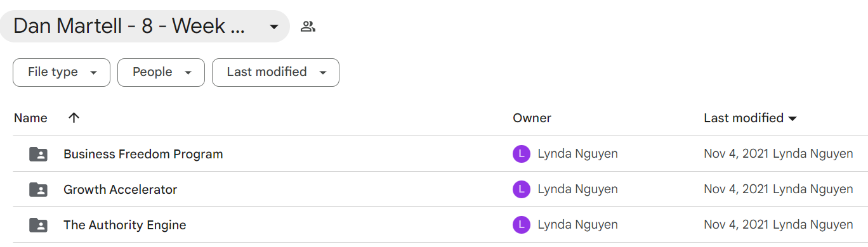Click the Last modified column sort header
Image resolution: width=868 pixels, height=247 pixels.
pyautogui.click(x=751, y=118)
